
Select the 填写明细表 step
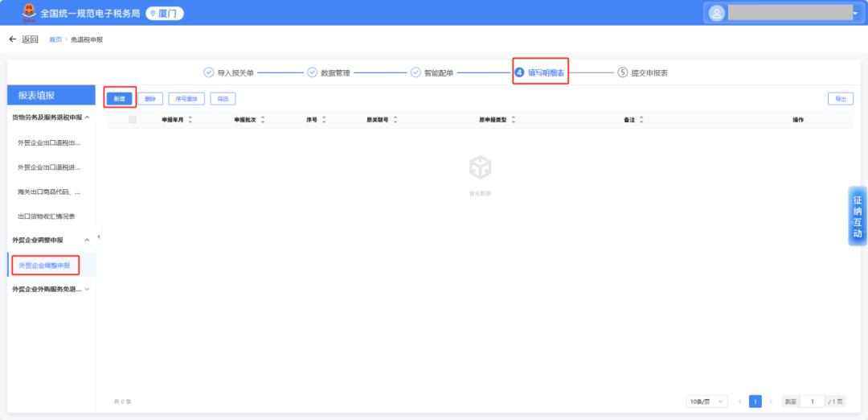click(540, 72)
